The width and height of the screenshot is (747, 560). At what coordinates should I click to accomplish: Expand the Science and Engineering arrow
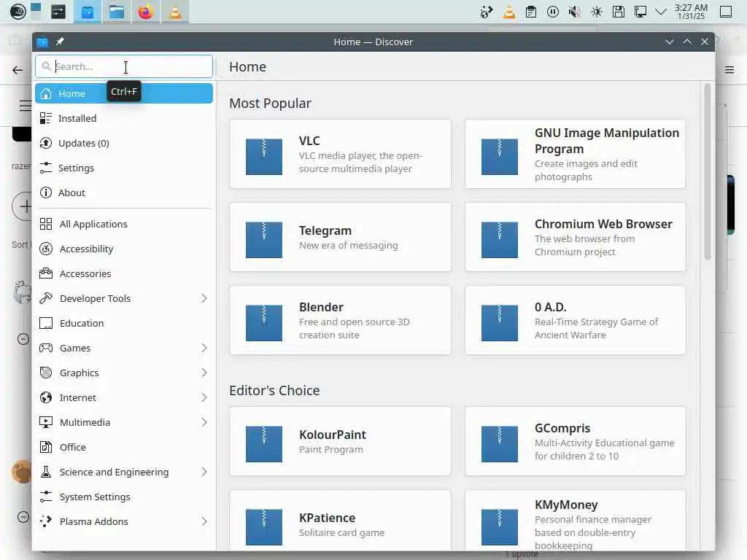pos(204,472)
